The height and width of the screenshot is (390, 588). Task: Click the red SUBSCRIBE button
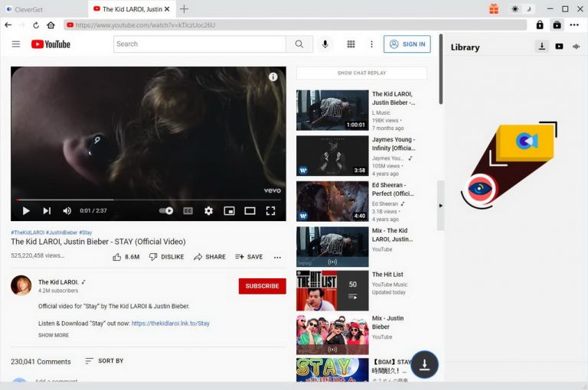(x=262, y=286)
